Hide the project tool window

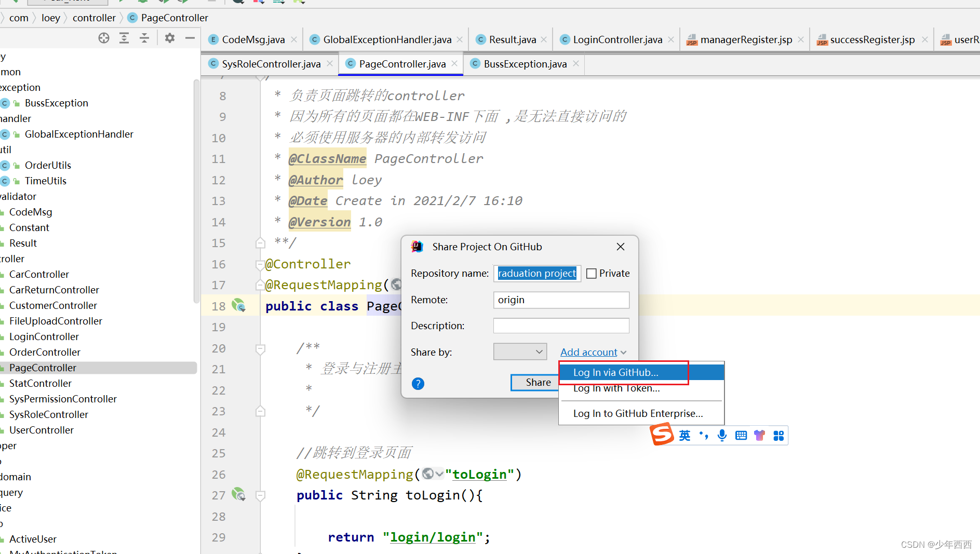(x=190, y=38)
